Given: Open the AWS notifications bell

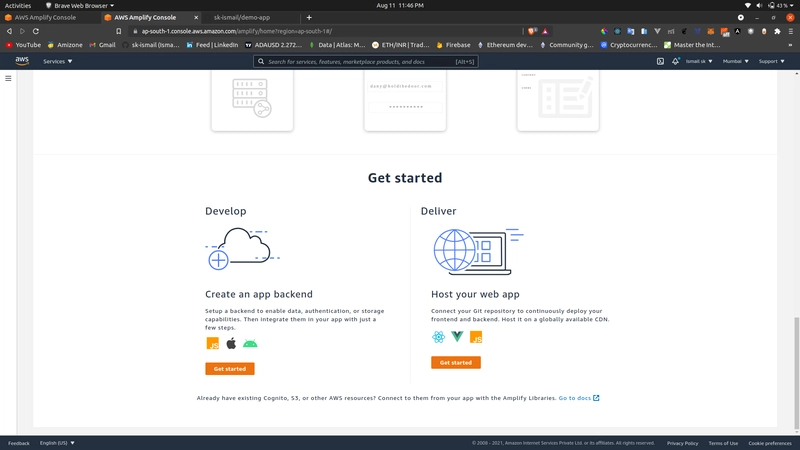Looking at the screenshot, I should tap(676, 61).
